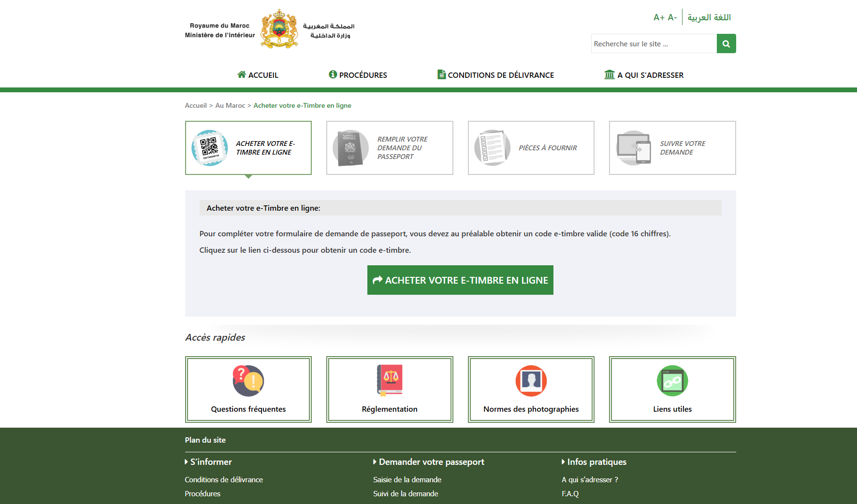Open footer link F.A.Q
This screenshot has height=504, width=857.
570,493
